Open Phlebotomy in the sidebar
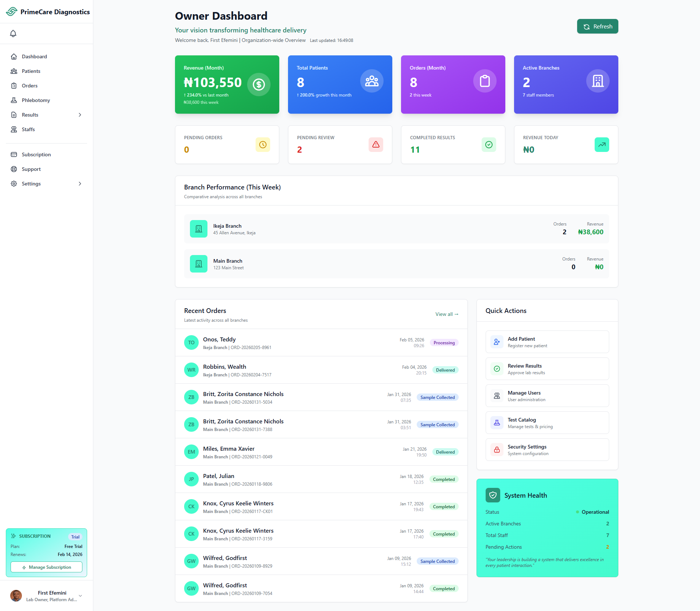 [36, 100]
